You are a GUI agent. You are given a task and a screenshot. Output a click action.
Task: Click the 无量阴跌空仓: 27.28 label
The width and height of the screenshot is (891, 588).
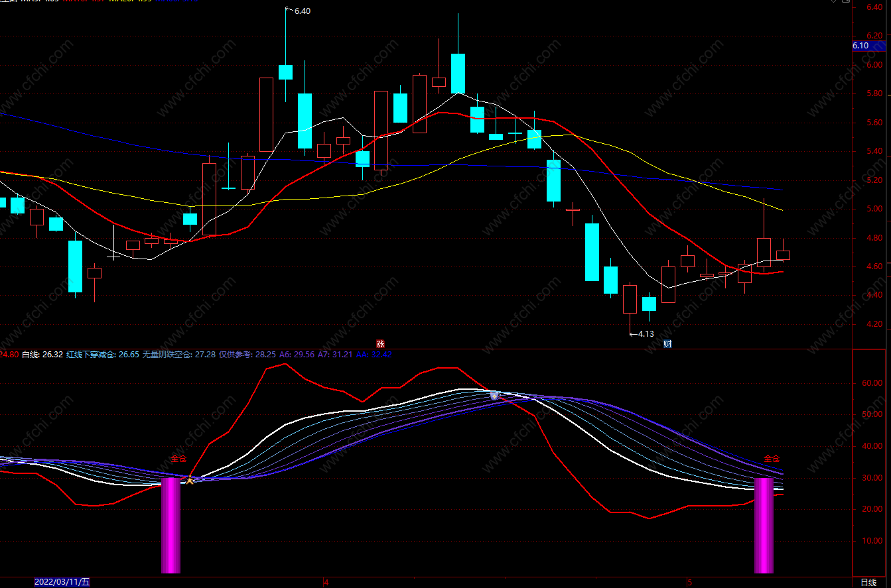[x=179, y=355]
